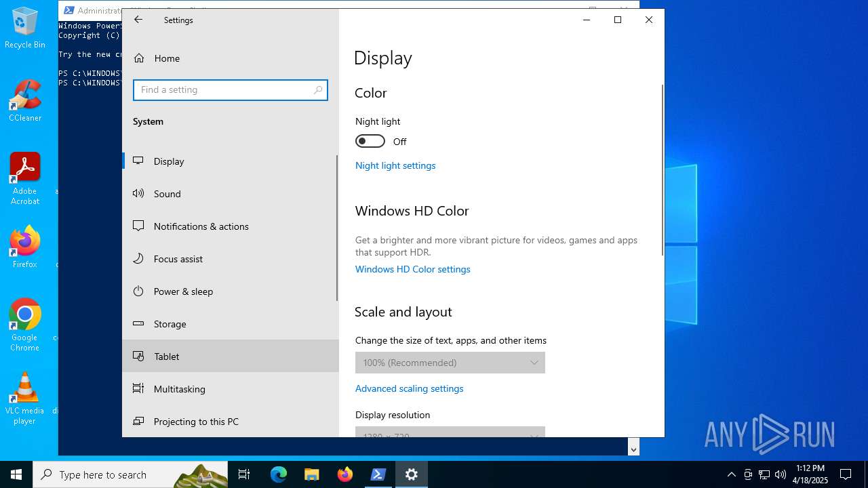Minimize the Settings window
868x488 pixels.
pos(587,20)
